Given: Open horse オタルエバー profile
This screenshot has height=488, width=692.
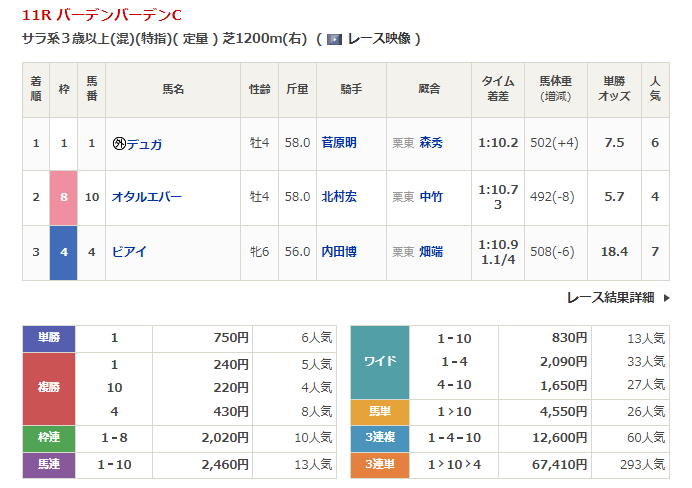Looking at the screenshot, I should click(146, 197).
